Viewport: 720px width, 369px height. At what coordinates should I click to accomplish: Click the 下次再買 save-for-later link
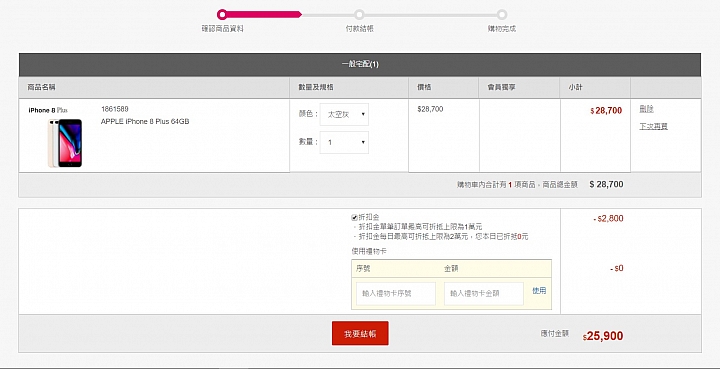click(653, 126)
